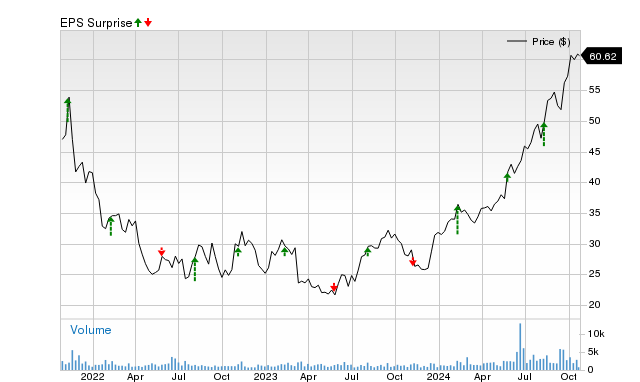
Task: Click the green EPS arrow near August 2024
Action: click(544, 134)
